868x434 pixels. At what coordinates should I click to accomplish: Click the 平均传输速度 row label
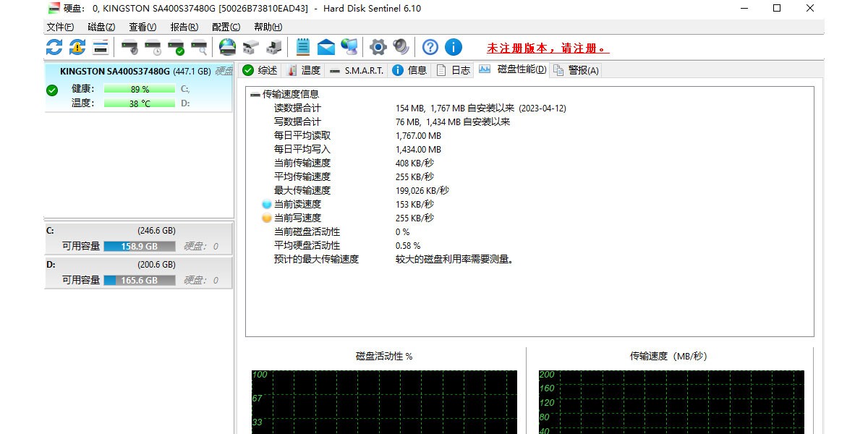coord(302,176)
